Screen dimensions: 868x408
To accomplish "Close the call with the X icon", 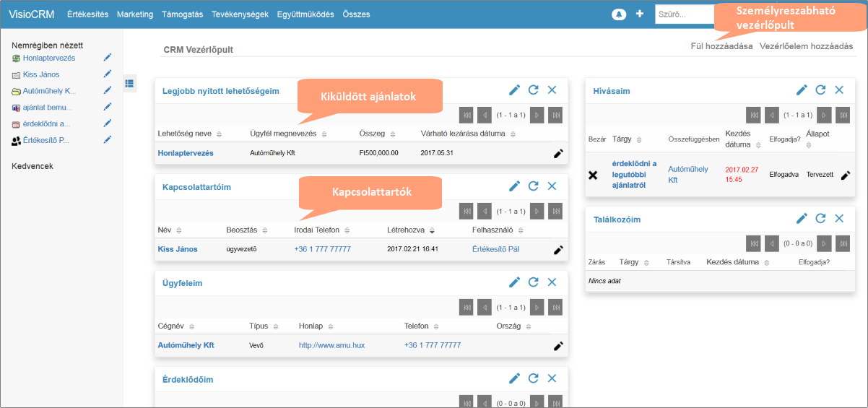I will (593, 175).
